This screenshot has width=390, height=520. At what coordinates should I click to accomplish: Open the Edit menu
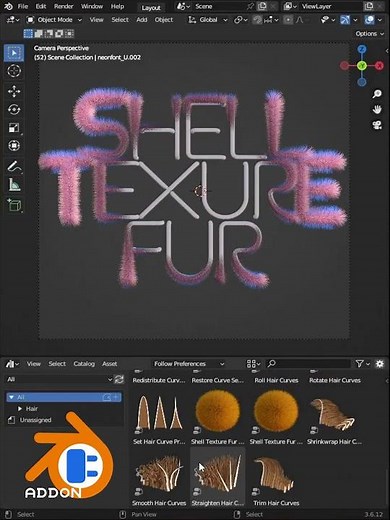coord(41,6)
